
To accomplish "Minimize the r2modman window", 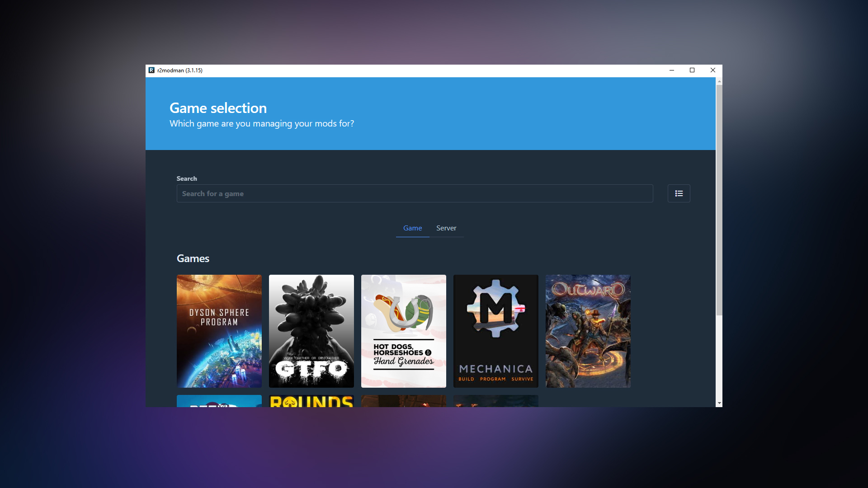I will click(671, 70).
